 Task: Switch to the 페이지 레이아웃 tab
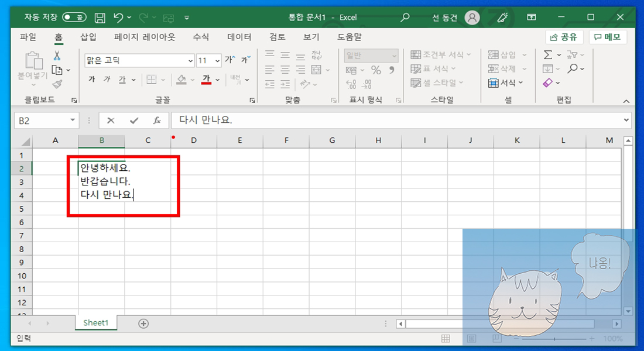tap(145, 37)
